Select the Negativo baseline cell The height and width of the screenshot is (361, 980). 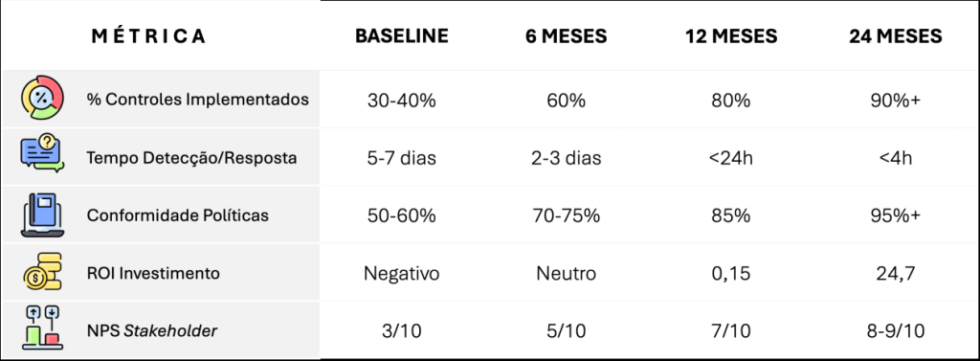point(401,274)
